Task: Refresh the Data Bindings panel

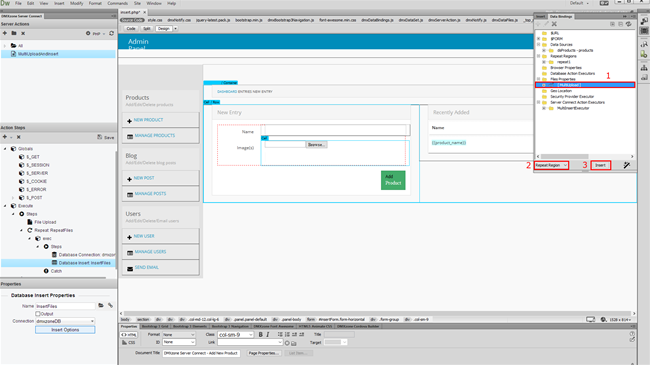Action: [628, 24]
